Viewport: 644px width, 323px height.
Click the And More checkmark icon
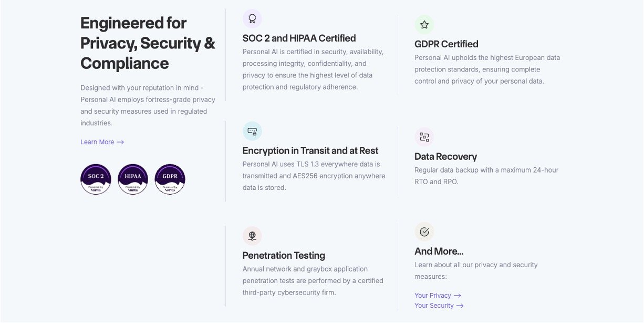424,232
